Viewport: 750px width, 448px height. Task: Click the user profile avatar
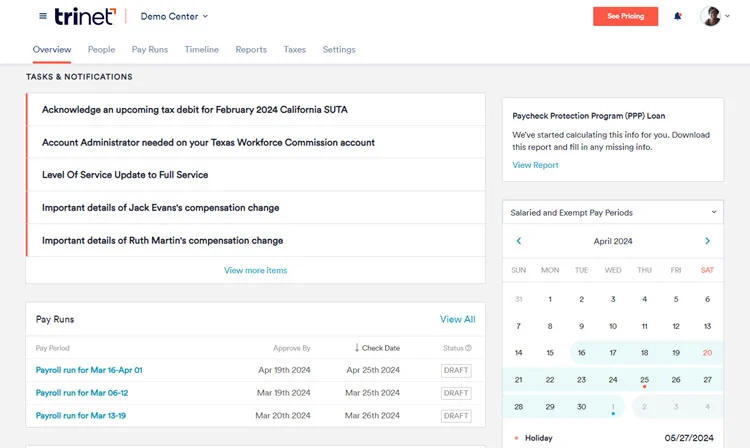(711, 16)
